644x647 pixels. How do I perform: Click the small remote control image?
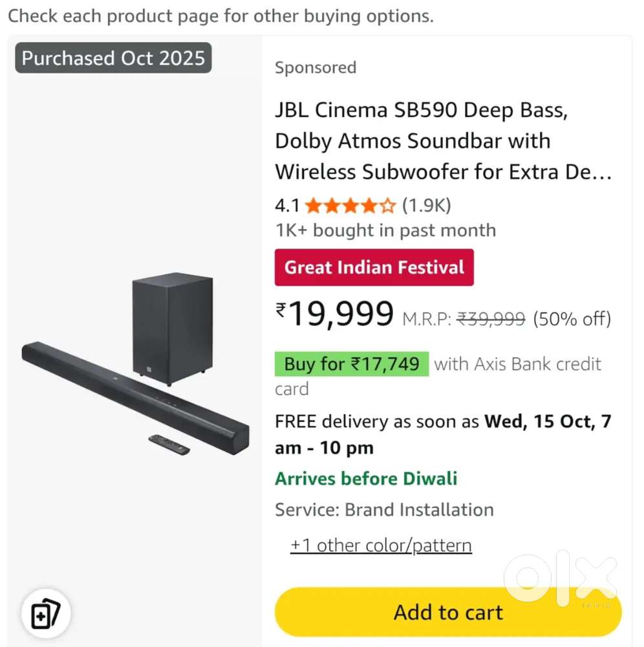(169, 444)
